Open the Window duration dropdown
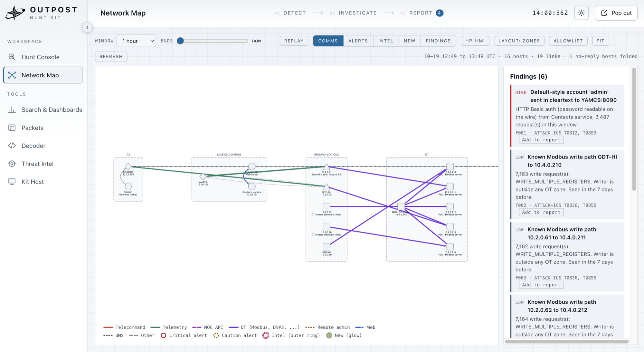 pyautogui.click(x=136, y=41)
